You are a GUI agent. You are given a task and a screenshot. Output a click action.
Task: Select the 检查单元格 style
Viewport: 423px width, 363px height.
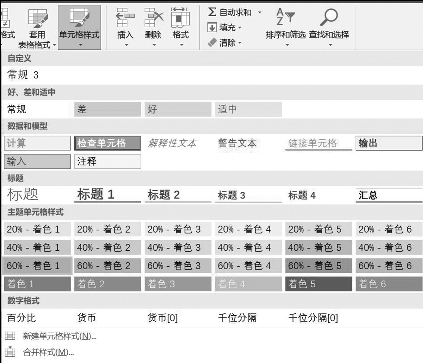click(107, 143)
